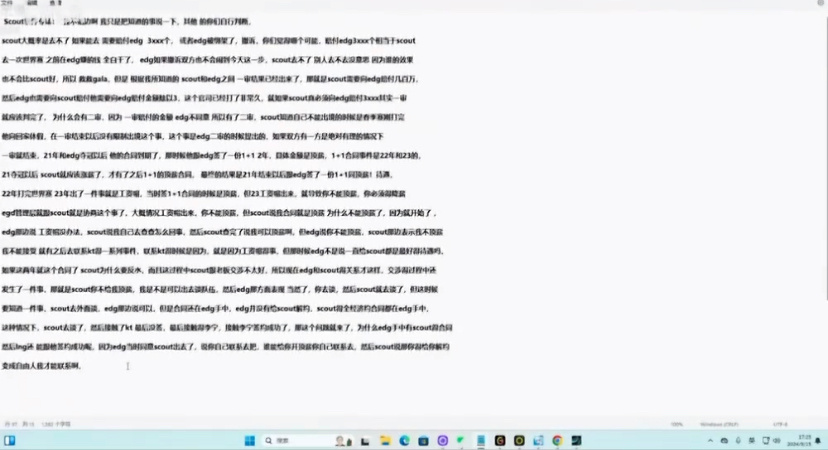Open the Windows Start menu
Screen dimensions: 828x450
(x=250, y=440)
